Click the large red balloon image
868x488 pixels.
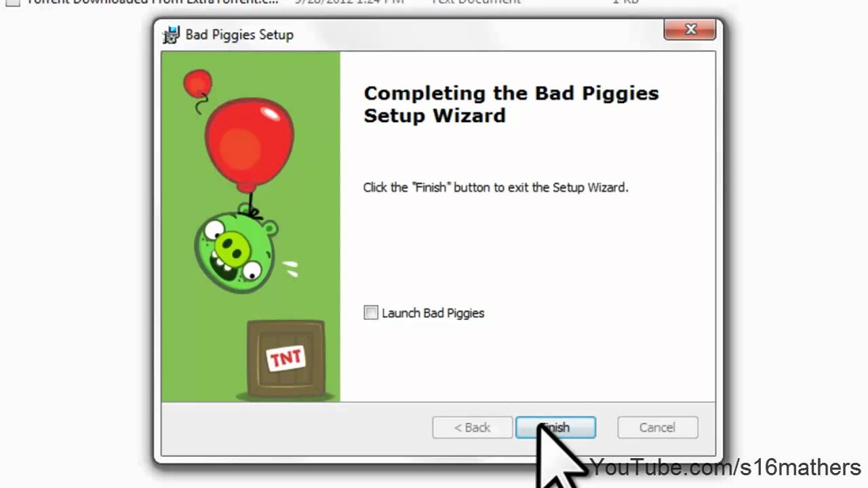(x=250, y=143)
